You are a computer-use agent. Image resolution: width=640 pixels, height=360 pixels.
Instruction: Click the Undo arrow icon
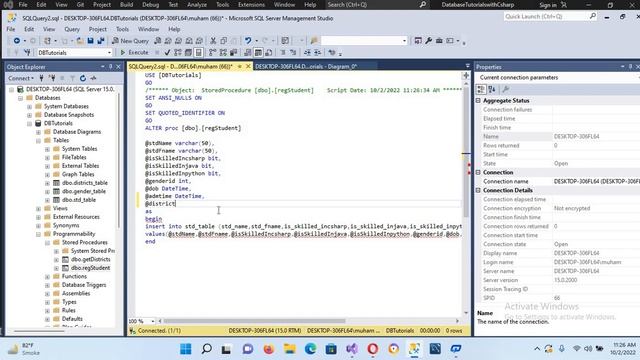(x=248, y=41)
